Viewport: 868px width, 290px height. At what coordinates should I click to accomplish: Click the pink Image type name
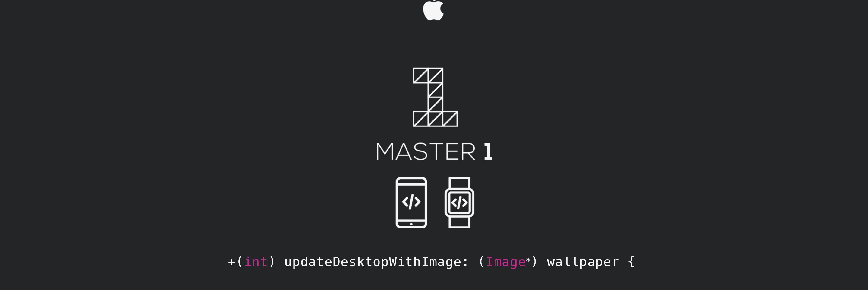point(505,262)
